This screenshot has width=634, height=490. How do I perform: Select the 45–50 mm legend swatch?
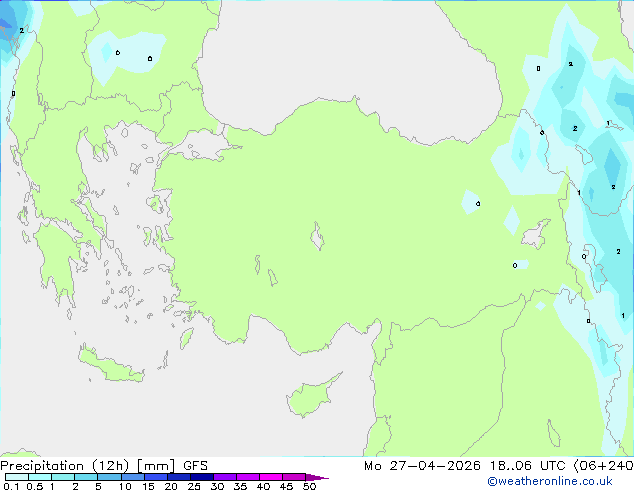[x=294, y=477]
